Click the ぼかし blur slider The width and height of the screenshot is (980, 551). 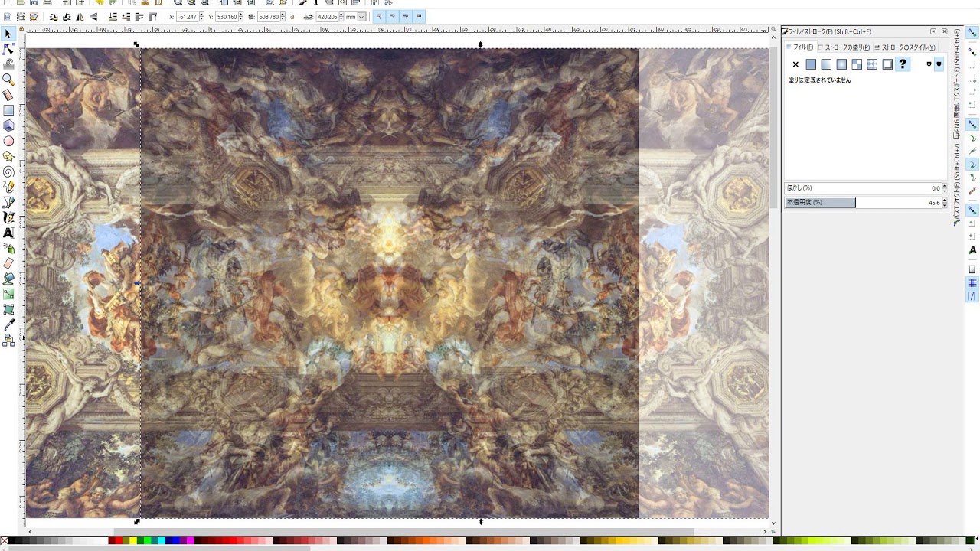[x=863, y=188]
